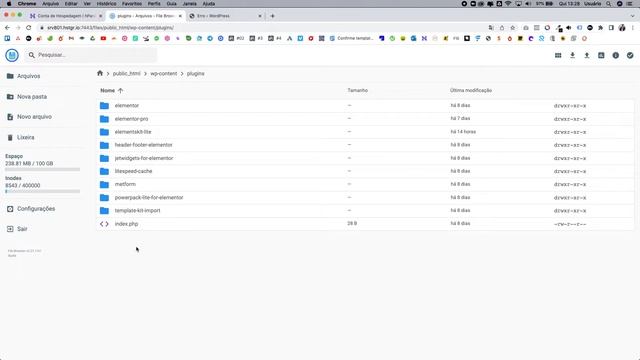
Task: Click the upload icon in toolbar
Action: pos(587,55)
